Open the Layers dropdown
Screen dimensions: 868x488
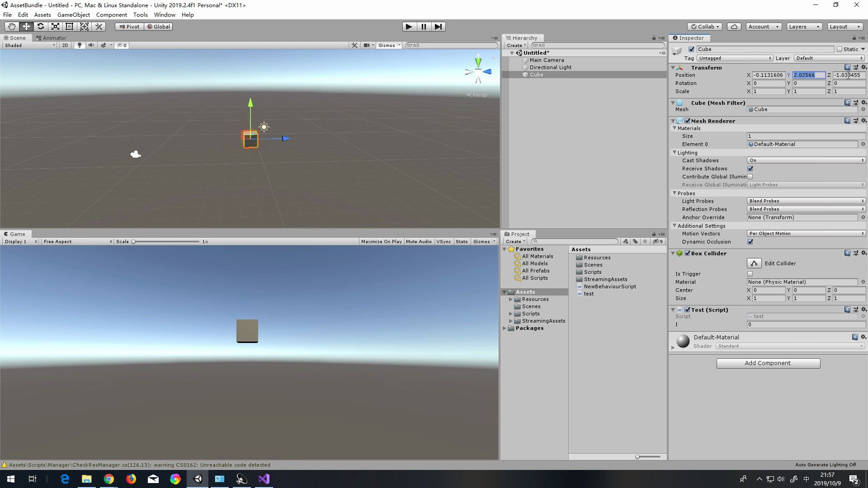(x=804, y=27)
